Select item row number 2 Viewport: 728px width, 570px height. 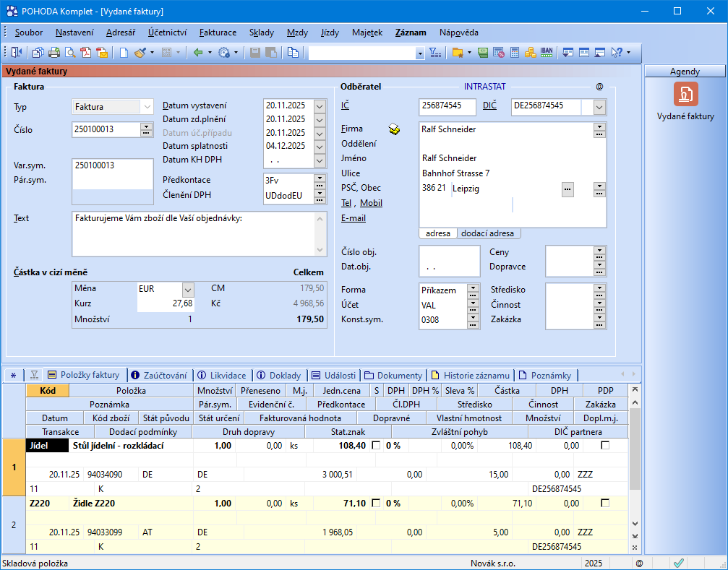tap(14, 525)
